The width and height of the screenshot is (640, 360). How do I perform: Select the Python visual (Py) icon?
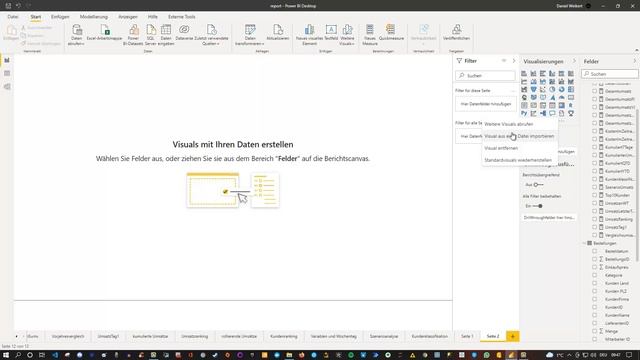524,113
